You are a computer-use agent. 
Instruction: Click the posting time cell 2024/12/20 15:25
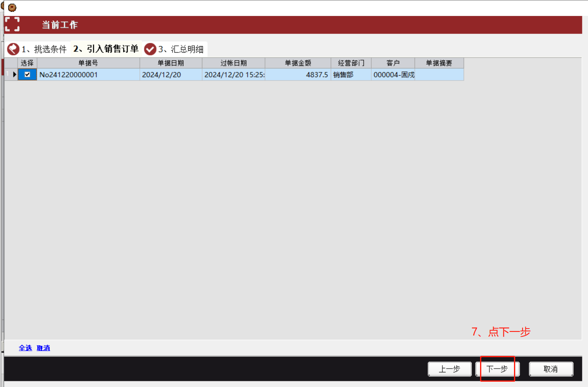tap(233, 75)
